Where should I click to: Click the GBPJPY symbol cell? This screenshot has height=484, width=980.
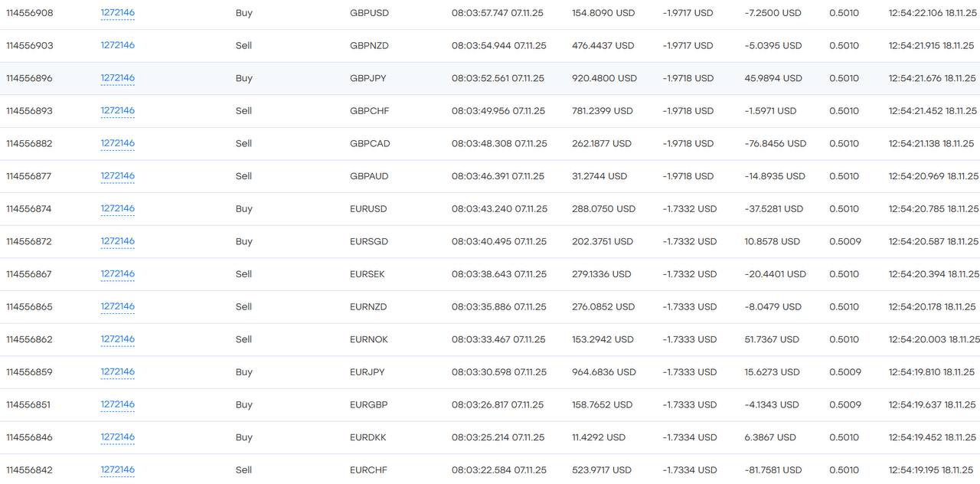point(368,78)
